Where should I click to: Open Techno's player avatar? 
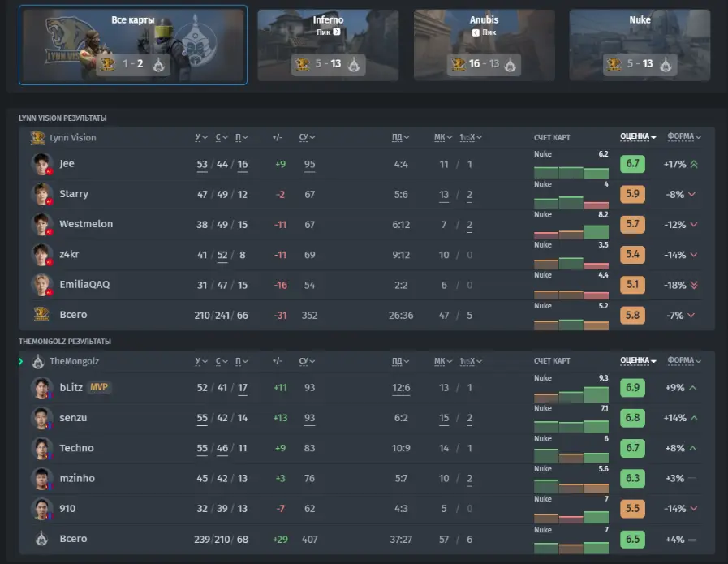[x=41, y=448]
